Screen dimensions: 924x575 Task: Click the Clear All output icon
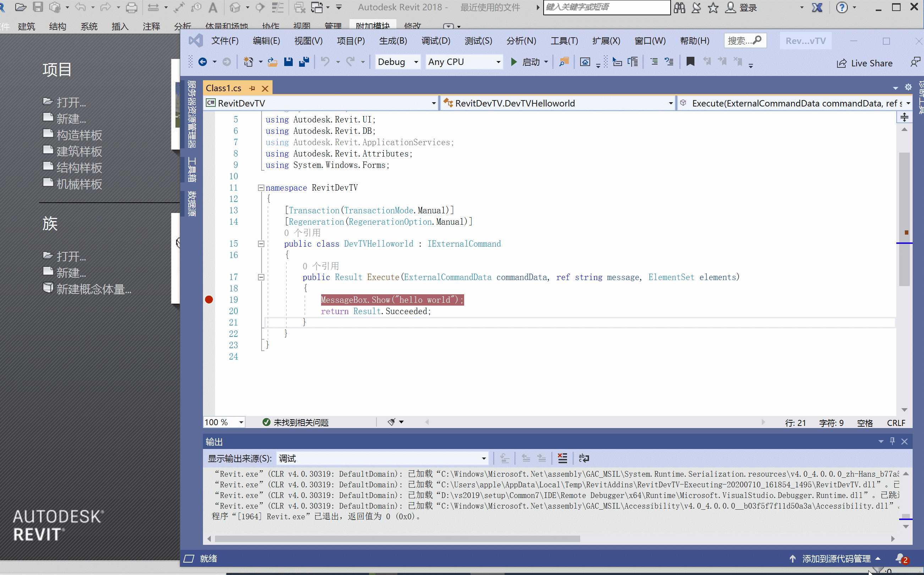point(562,458)
